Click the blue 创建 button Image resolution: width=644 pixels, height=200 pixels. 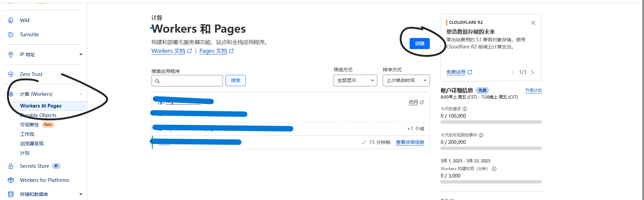pos(419,43)
